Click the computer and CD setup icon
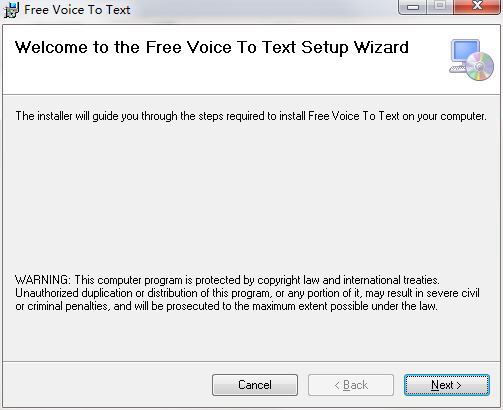This screenshot has width=503, height=410. click(471, 60)
